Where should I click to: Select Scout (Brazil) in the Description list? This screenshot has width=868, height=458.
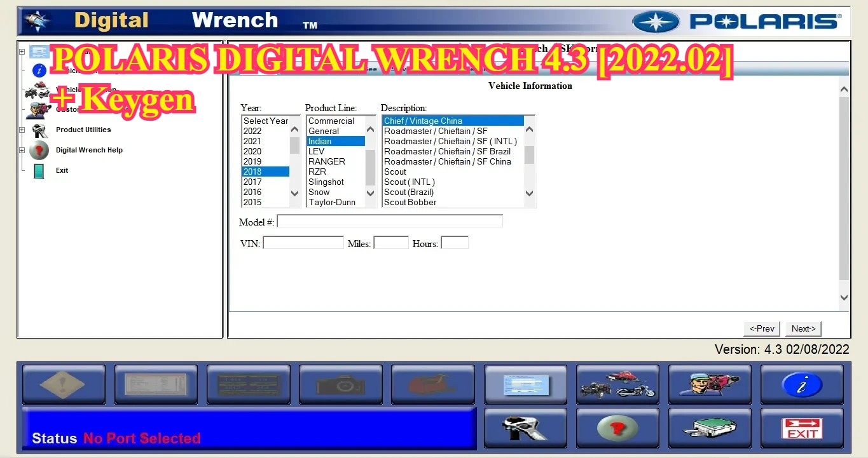pos(453,192)
